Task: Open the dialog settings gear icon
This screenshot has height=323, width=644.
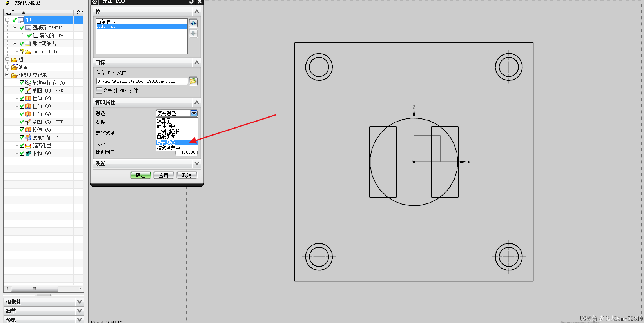Action: coord(94,2)
